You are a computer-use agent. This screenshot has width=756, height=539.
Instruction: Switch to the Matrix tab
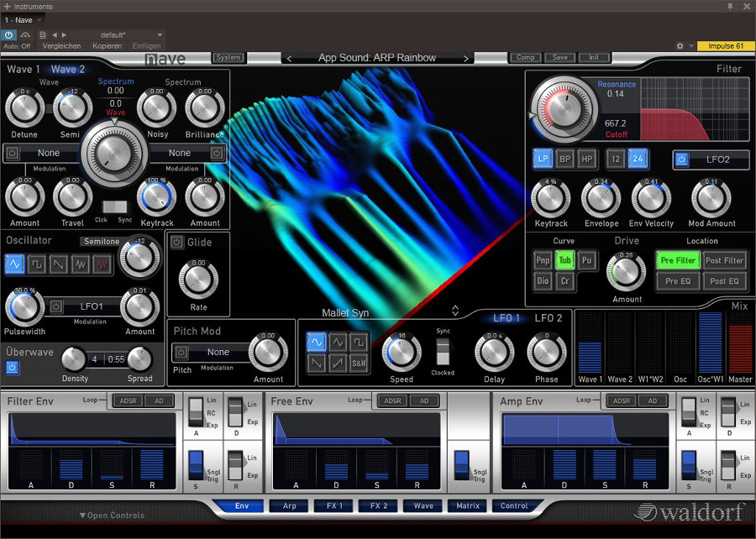pos(468,505)
